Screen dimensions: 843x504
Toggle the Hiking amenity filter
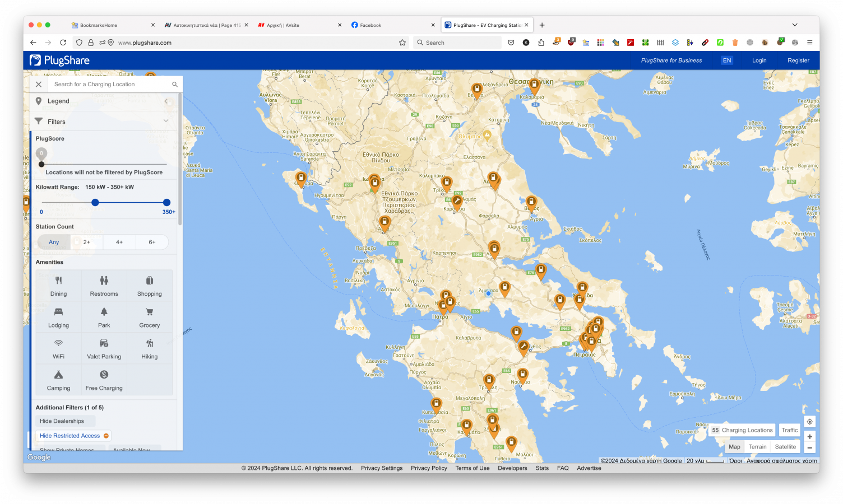coord(150,349)
